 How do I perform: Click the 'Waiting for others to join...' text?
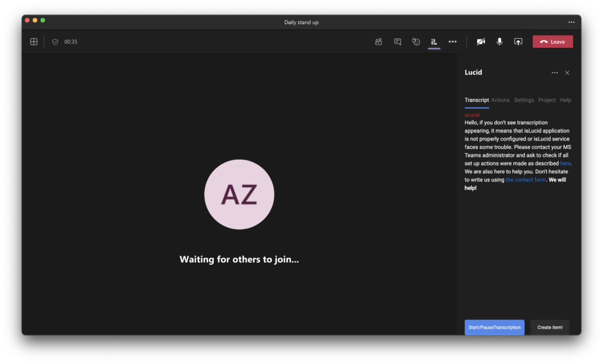click(239, 259)
